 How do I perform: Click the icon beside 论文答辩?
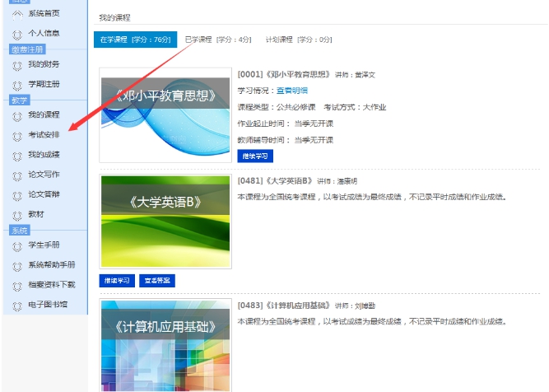pyautogui.click(x=17, y=195)
